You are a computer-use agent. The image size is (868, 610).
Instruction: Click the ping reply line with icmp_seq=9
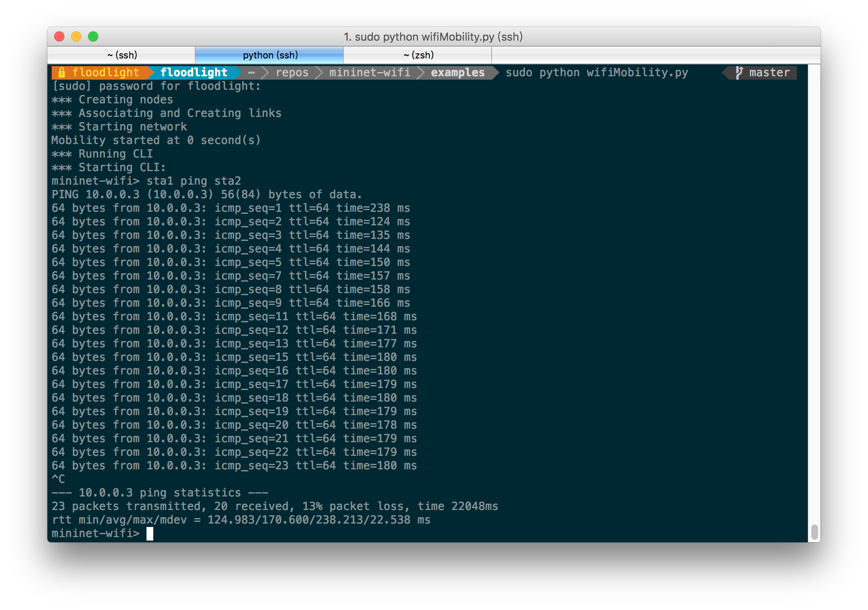[231, 303]
